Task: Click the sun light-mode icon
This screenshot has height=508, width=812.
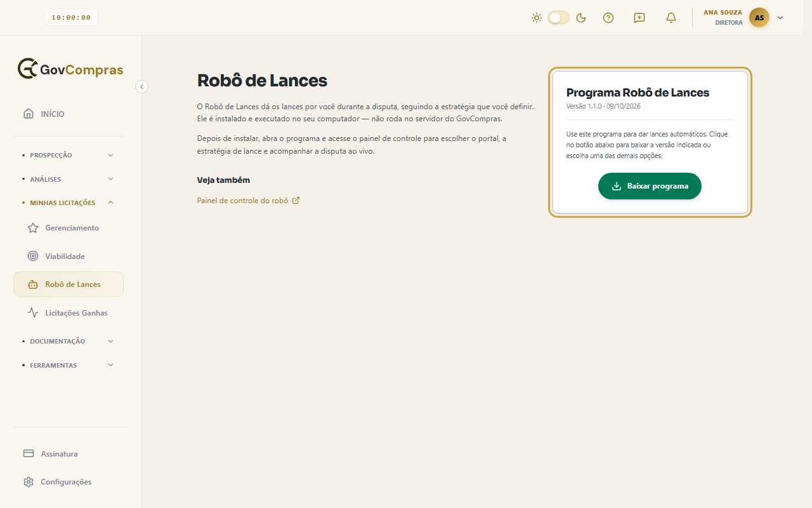Action: pyautogui.click(x=537, y=18)
